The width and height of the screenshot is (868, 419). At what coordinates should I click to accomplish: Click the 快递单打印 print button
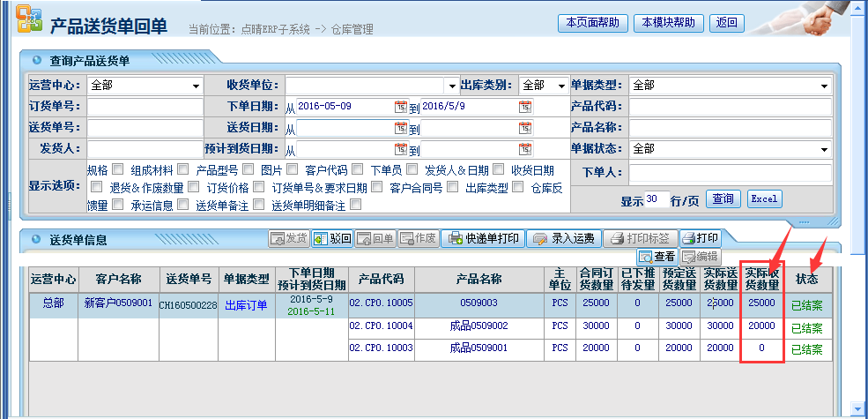(483, 238)
